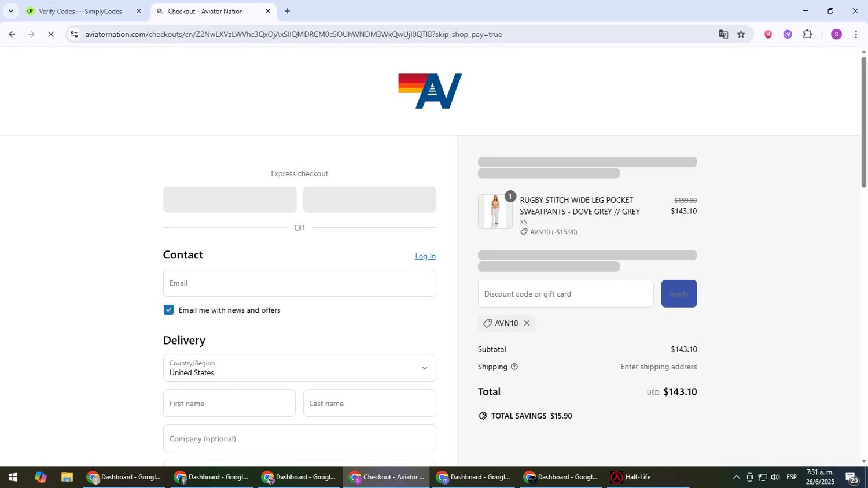Click the first Express checkout placeholder button
Screen dimensions: 868x488
pyautogui.click(x=230, y=199)
